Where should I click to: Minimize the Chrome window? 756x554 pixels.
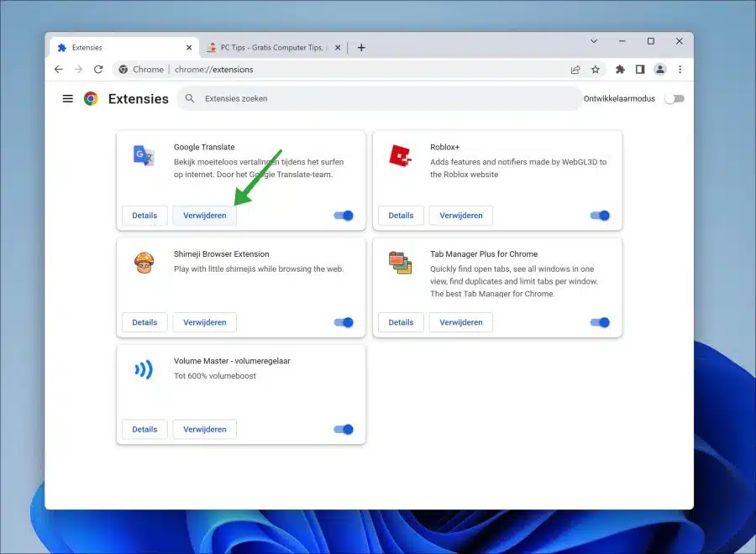622,41
